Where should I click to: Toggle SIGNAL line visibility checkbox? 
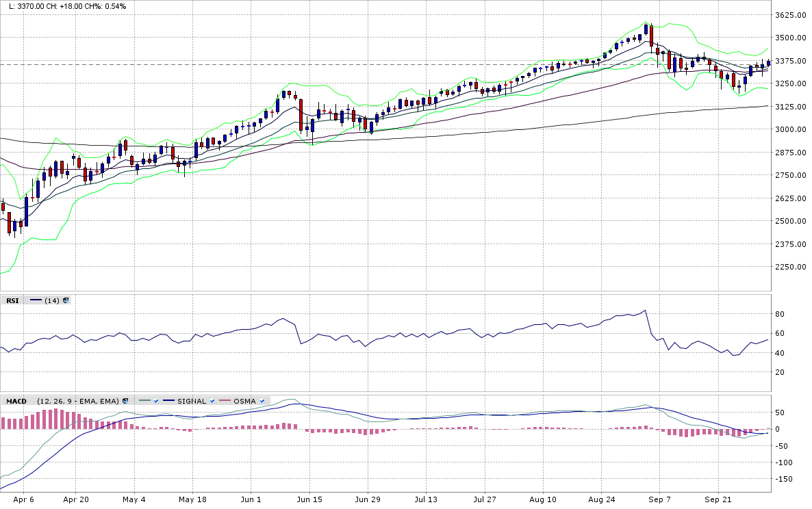coord(212,401)
